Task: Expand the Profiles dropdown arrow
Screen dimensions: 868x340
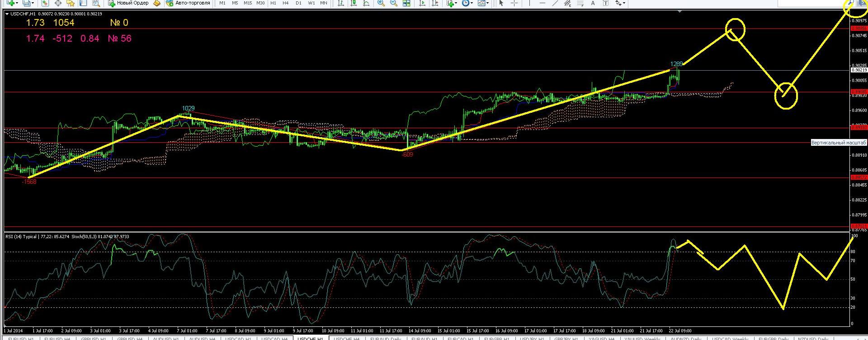Action: pyautogui.click(x=33, y=3)
